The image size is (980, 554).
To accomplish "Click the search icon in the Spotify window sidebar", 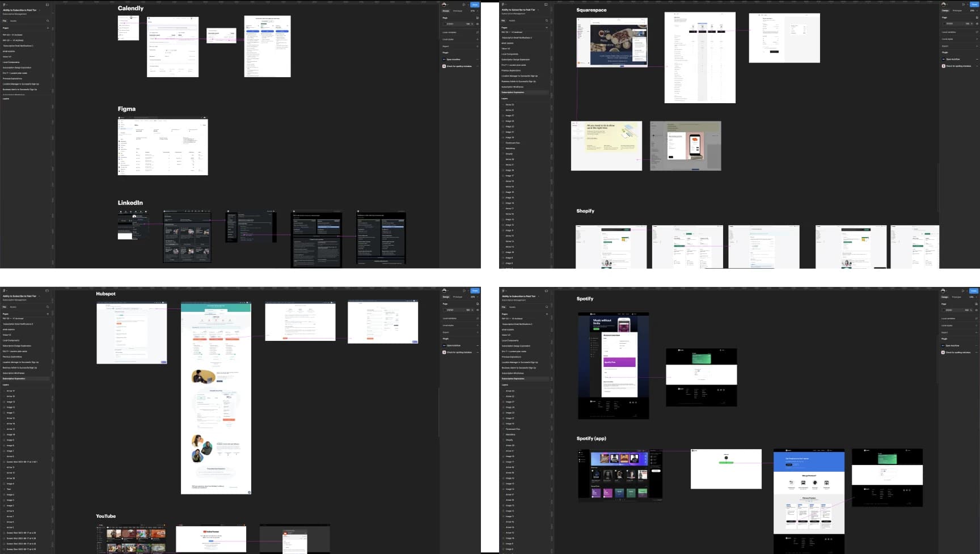I will (547, 307).
